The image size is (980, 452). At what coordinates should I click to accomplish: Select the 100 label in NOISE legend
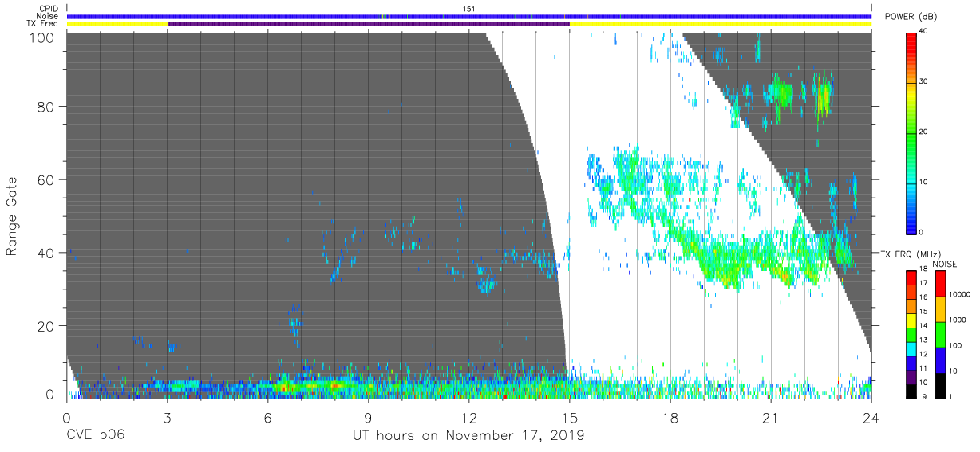tap(956, 346)
